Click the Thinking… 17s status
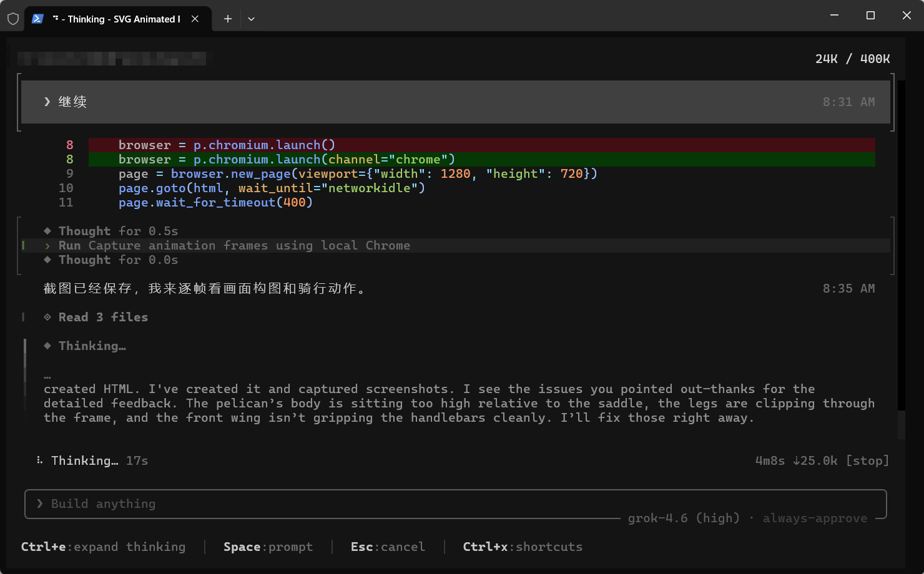Viewport: 924px width, 574px height. point(99,460)
